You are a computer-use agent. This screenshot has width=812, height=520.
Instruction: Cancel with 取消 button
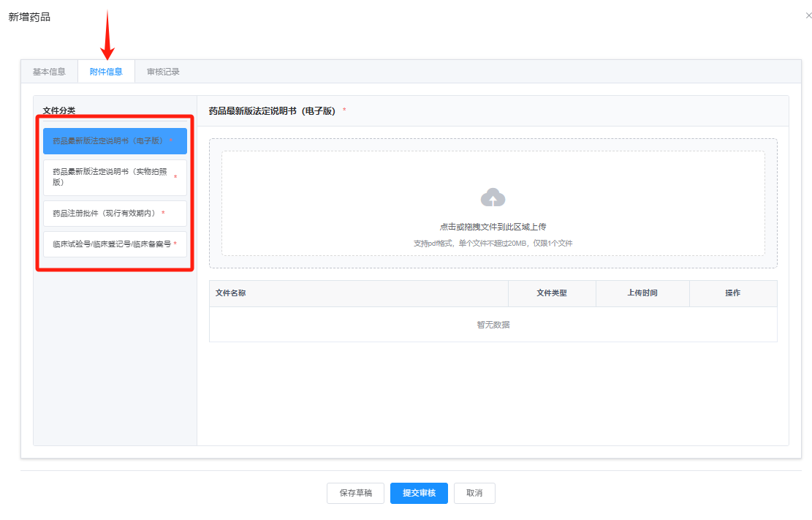click(474, 493)
